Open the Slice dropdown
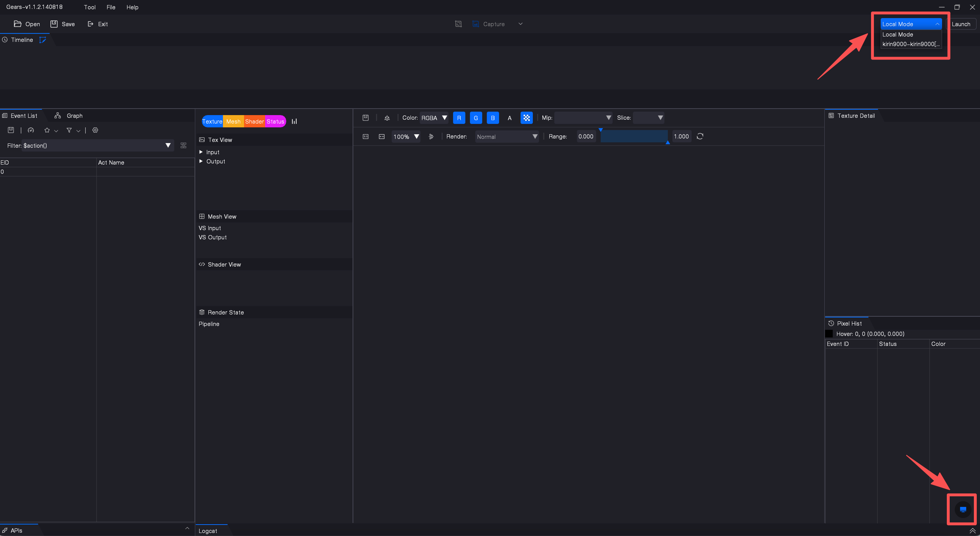Viewport: 980px width, 536px height. pyautogui.click(x=649, y=118)
